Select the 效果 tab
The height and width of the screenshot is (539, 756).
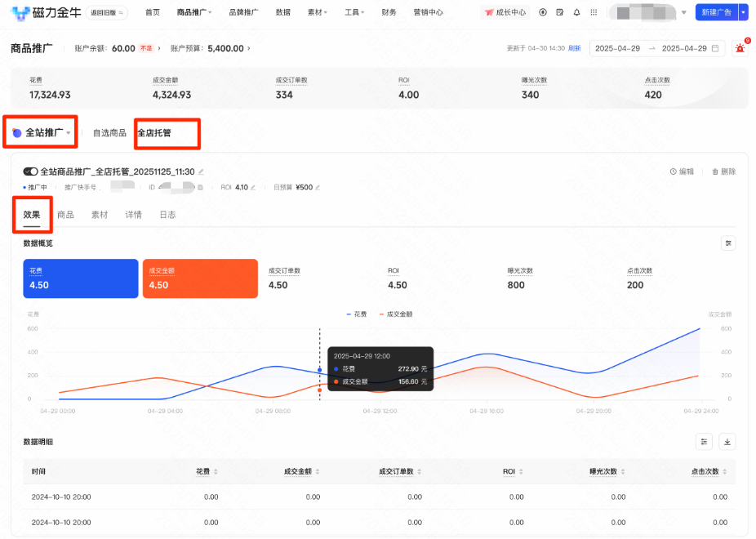click(32, 215)
